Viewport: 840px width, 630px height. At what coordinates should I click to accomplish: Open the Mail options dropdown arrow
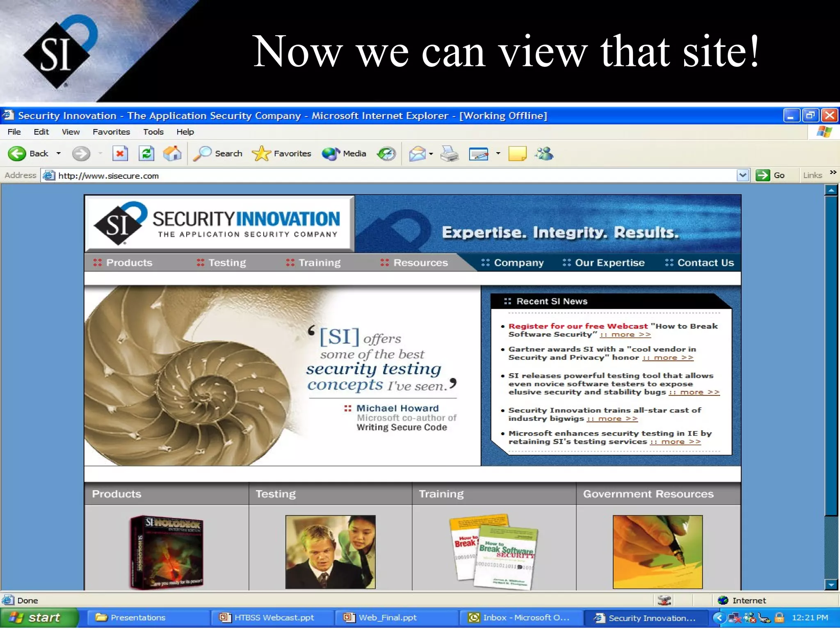pos(431,154)
